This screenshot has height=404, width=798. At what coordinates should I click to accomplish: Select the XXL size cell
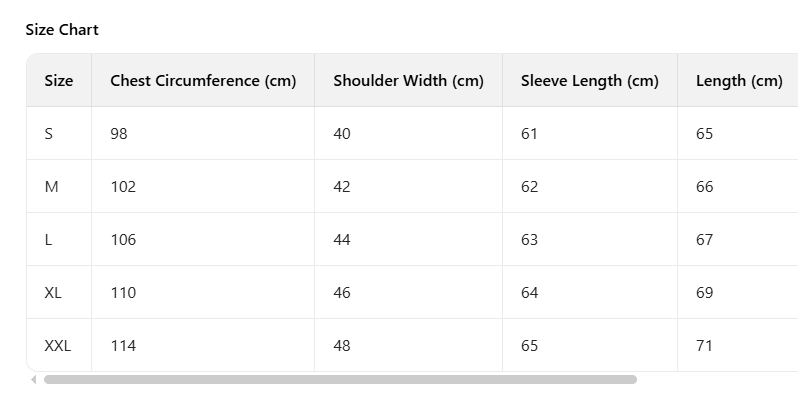tap(57, 345)
